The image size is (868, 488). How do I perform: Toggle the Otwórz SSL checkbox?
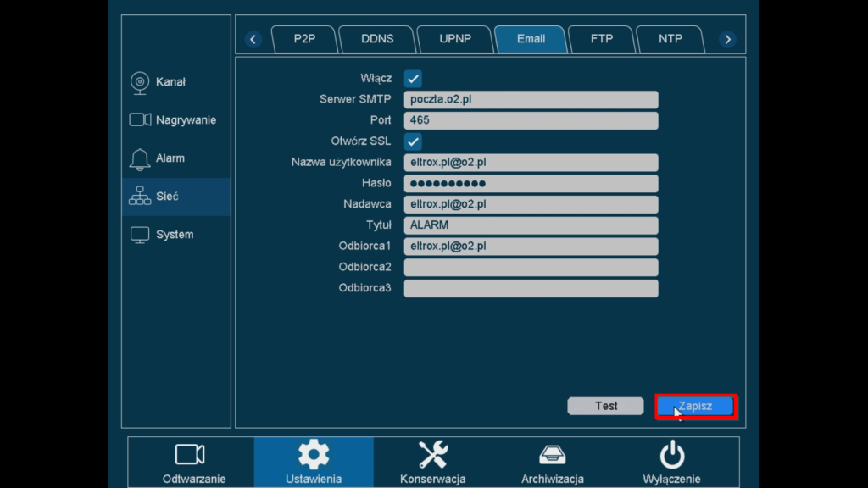point(413,141)
